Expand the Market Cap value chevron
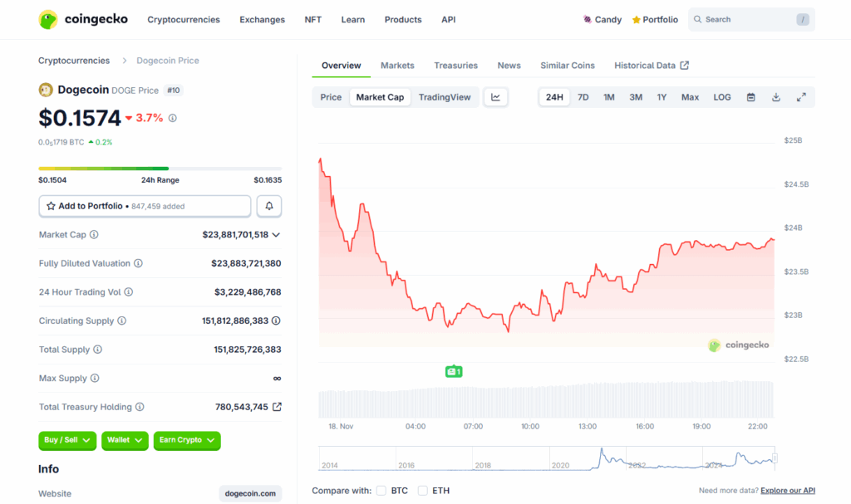 276,235
